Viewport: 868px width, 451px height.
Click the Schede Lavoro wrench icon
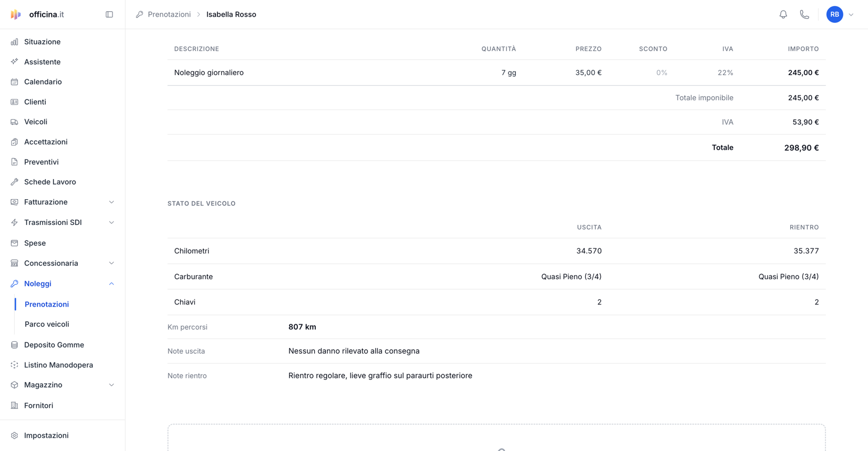pyautogui.click(x=15, y=182)
